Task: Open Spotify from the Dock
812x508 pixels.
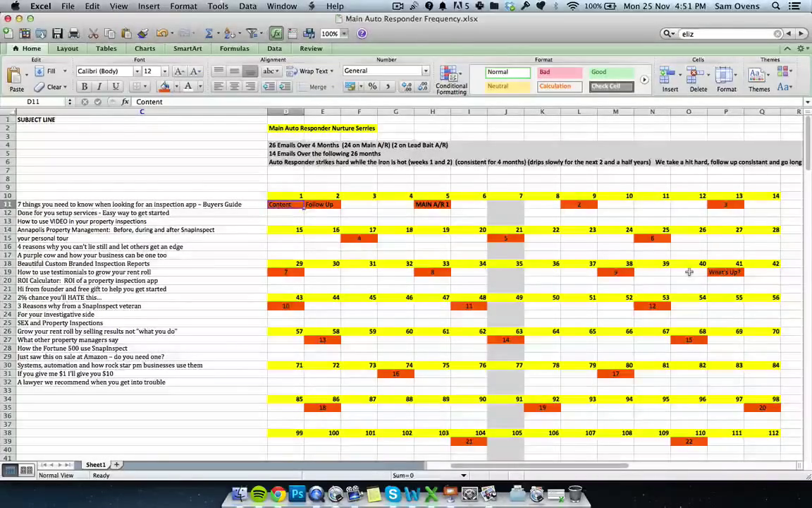Action: coord(259,494)
